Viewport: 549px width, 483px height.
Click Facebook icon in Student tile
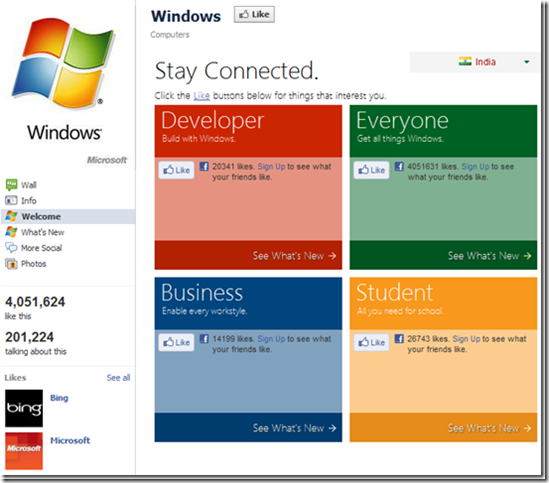point(399,339)
